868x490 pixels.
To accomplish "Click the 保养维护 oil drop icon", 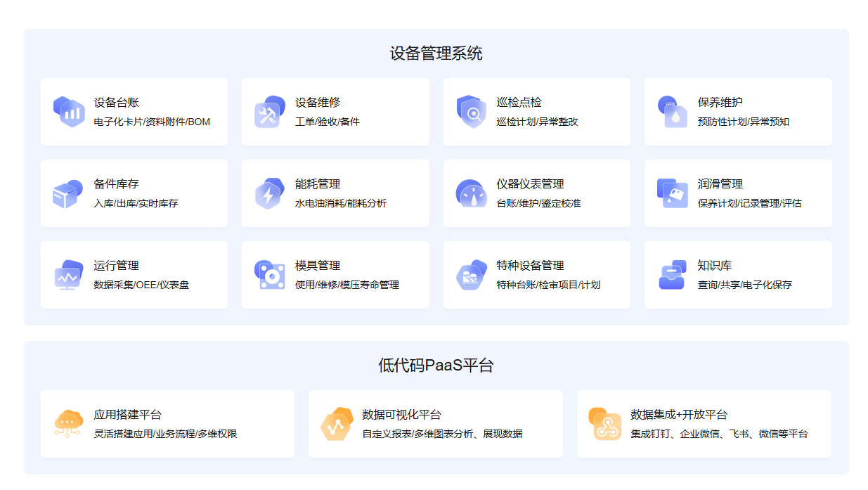I will [673, 112].
